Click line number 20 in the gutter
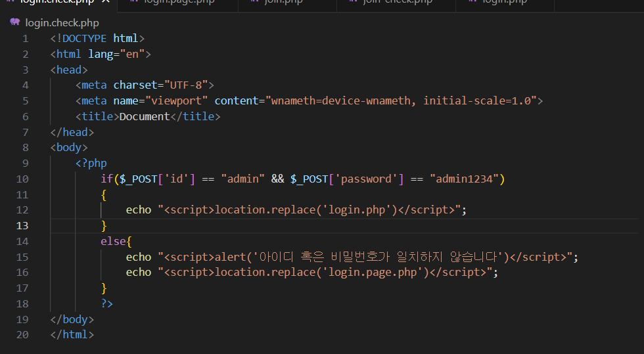Screen dimensions: 644x354 [x=22, y=334]
